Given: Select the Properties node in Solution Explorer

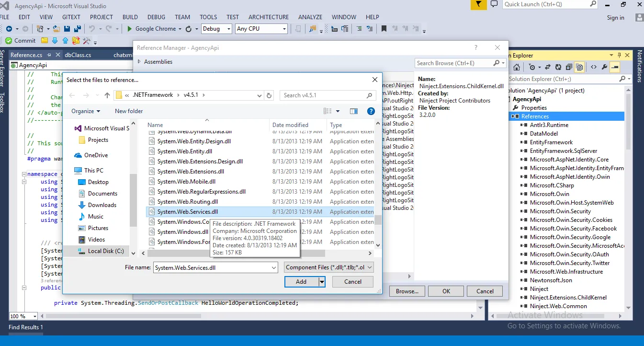Looking at the screenshot, I should pos(534,108).
